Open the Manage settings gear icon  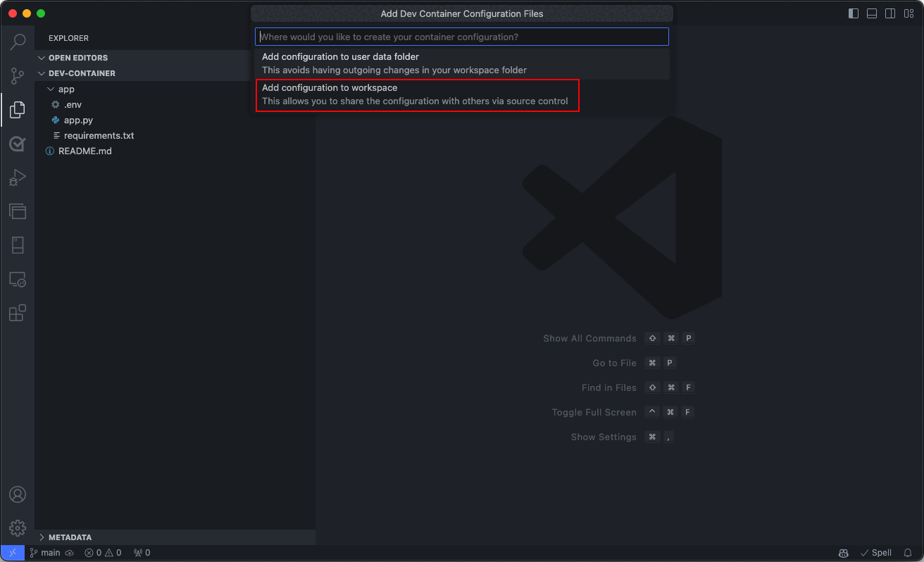click(x=18, y=527)
